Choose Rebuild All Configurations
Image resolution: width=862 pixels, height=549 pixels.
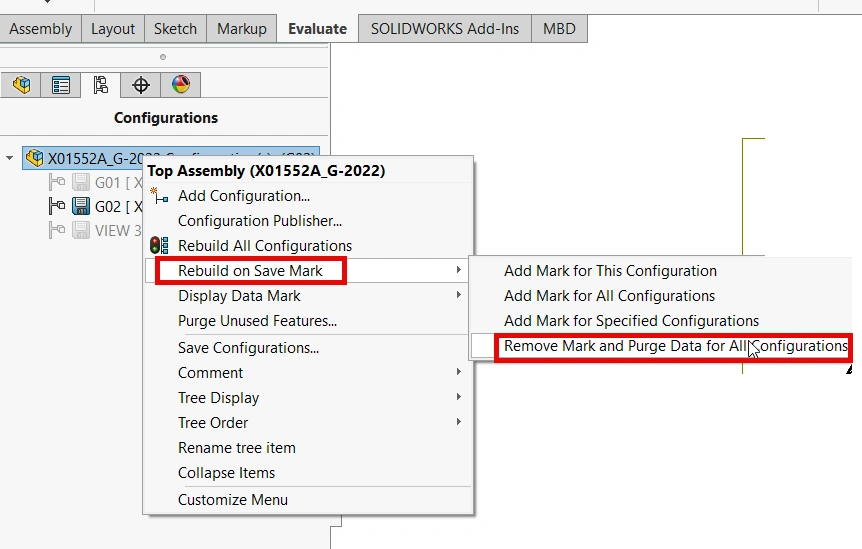pos(308,246)
